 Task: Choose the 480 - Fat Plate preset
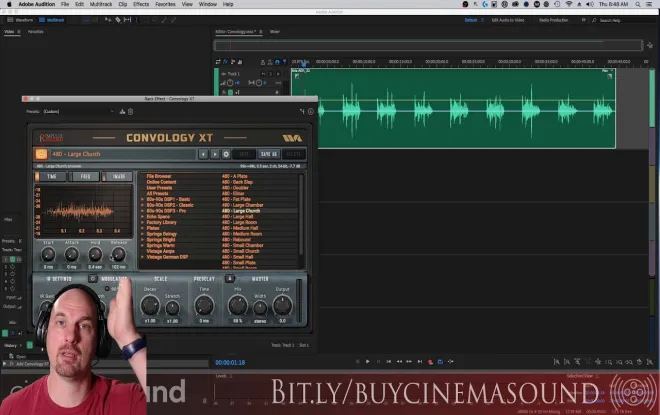click(x=236, y=200)
